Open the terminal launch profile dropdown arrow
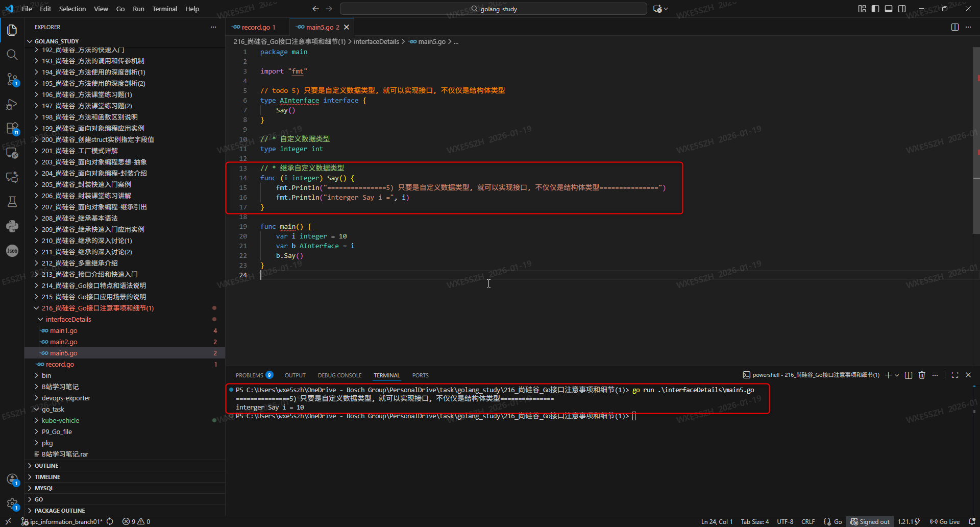This screenshot has width=980, height=527. (x=897, y=375)
